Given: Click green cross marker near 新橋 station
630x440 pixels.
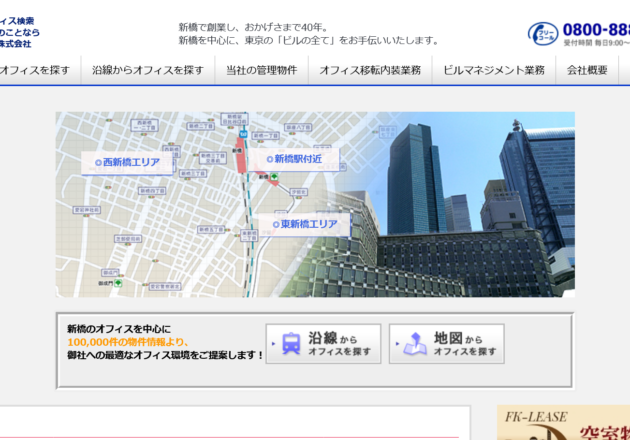Looking at the screenshot, I should (x=275, y=176).
